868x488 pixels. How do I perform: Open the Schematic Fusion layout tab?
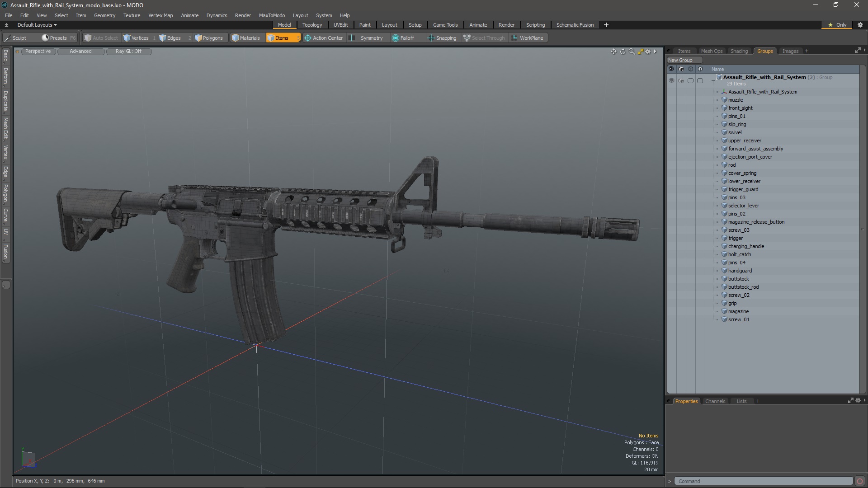point(575,25)
